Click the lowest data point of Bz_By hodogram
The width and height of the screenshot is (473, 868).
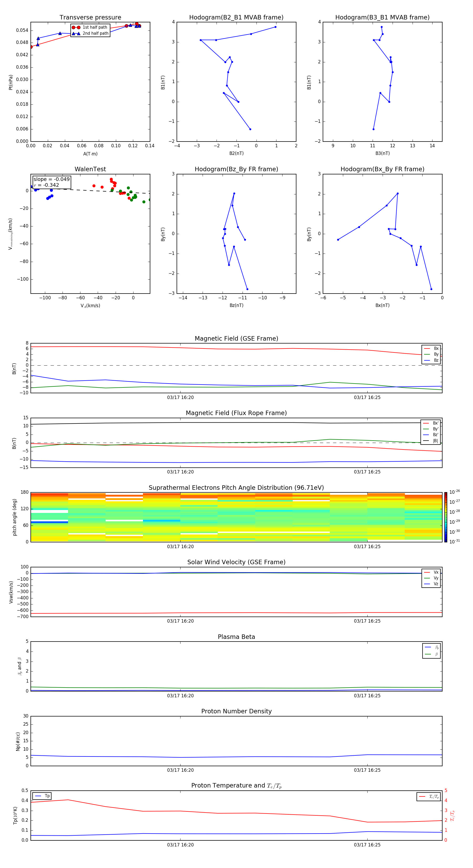(x=247, y=289)
